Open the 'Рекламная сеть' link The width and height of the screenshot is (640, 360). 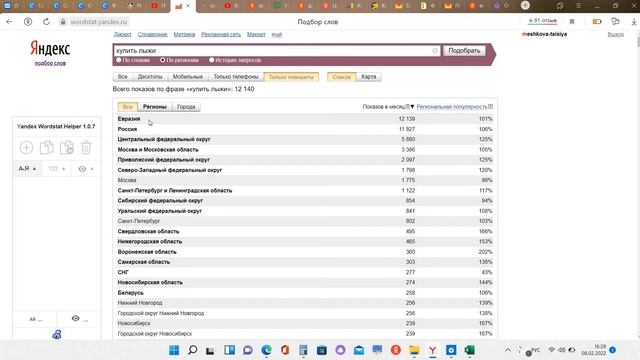click(221, 34)
